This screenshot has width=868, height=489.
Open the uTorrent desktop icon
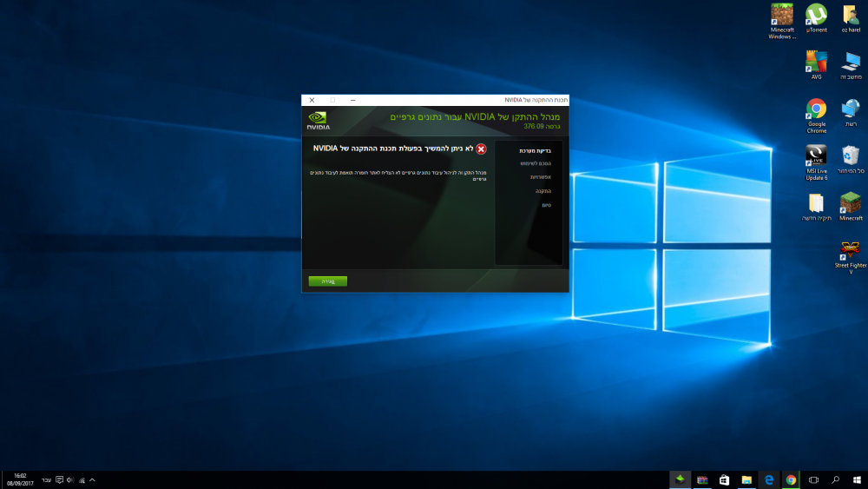[x=817, y=17]
